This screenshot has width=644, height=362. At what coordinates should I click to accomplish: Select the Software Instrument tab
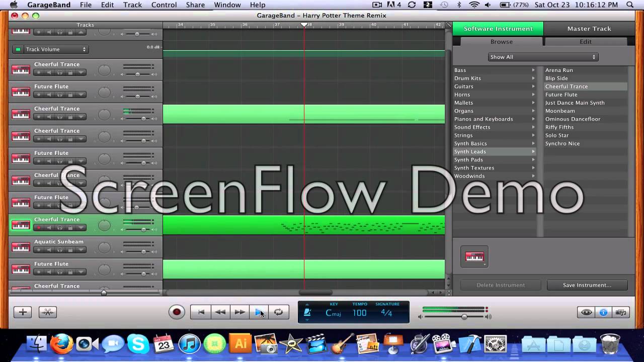pyautogui.click(x=498, y=29)
